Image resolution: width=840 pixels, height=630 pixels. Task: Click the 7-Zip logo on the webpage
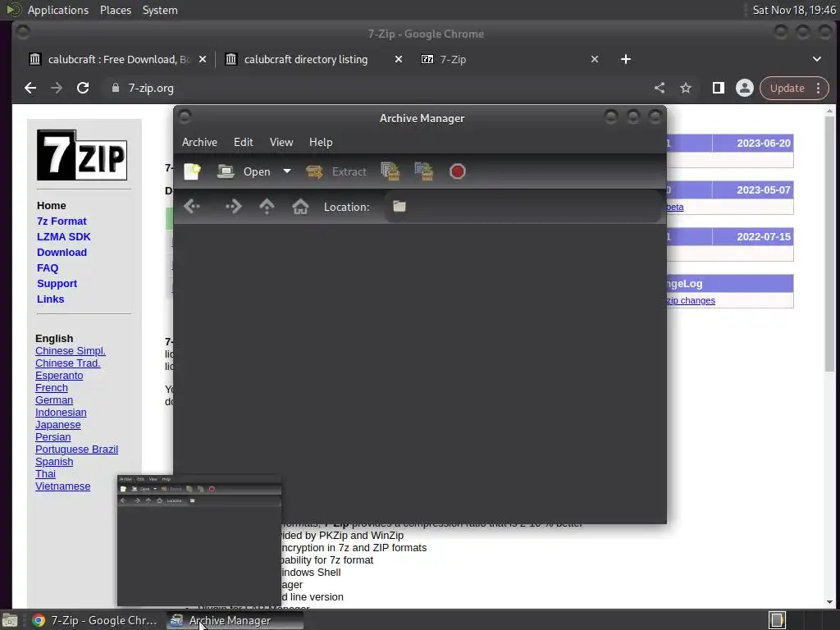[x=82, y=155]
